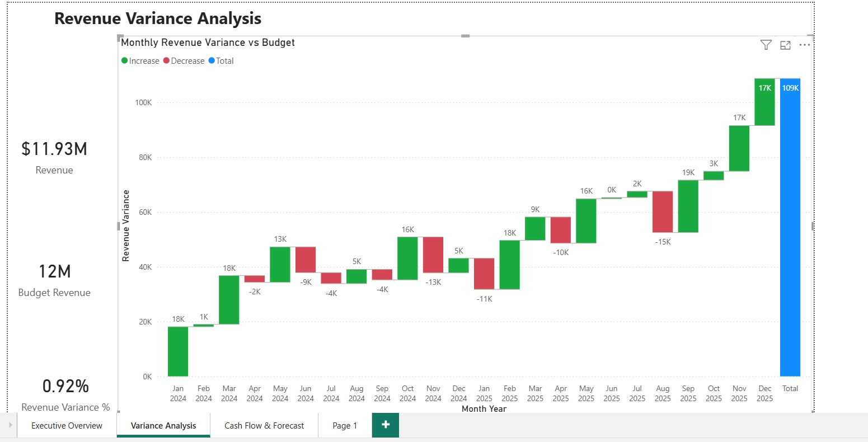Click the Dec 2025 17K green bar

pos(764,101)
